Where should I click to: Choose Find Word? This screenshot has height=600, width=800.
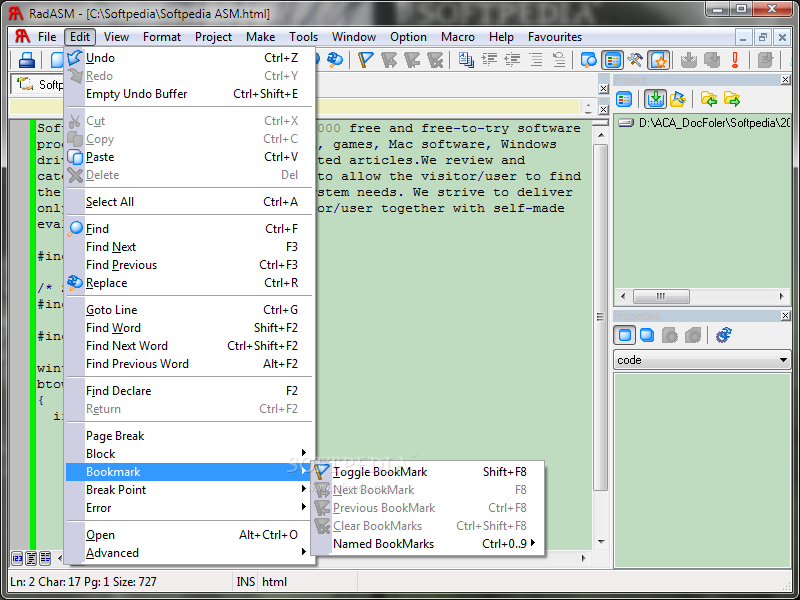189,328
